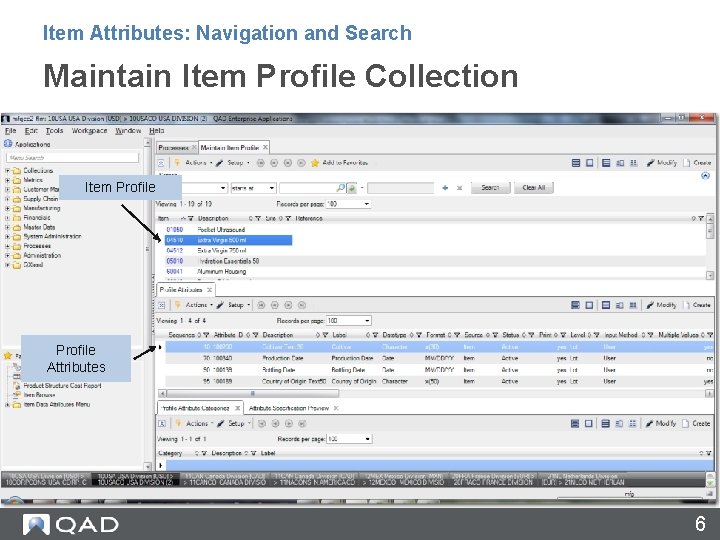This screenshot has height=540, width=720.
Task: Click export icon at left of top toolbar
Action: tap(161, 163)
